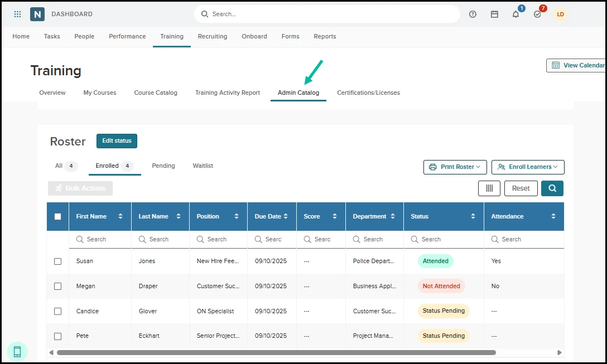Click the teal search magnifier button
The height and width of the screenshot is (364, 607).
tap(552, 188)
